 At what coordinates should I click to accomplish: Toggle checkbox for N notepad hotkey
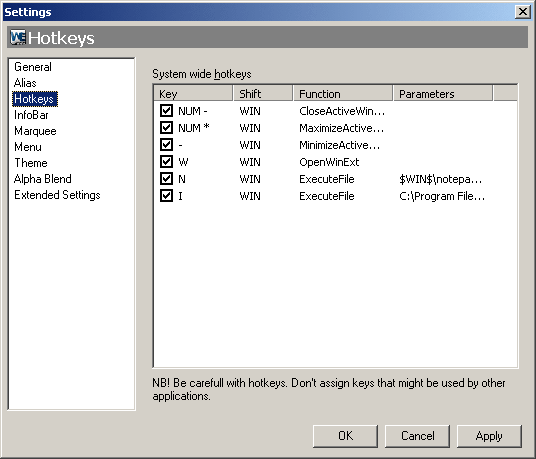(x=166, y=179)
